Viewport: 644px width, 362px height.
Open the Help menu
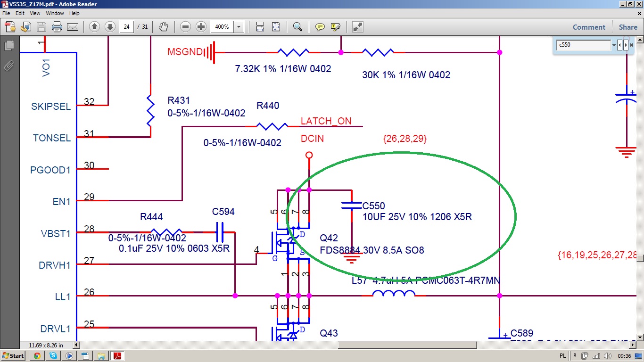[74, 13]
